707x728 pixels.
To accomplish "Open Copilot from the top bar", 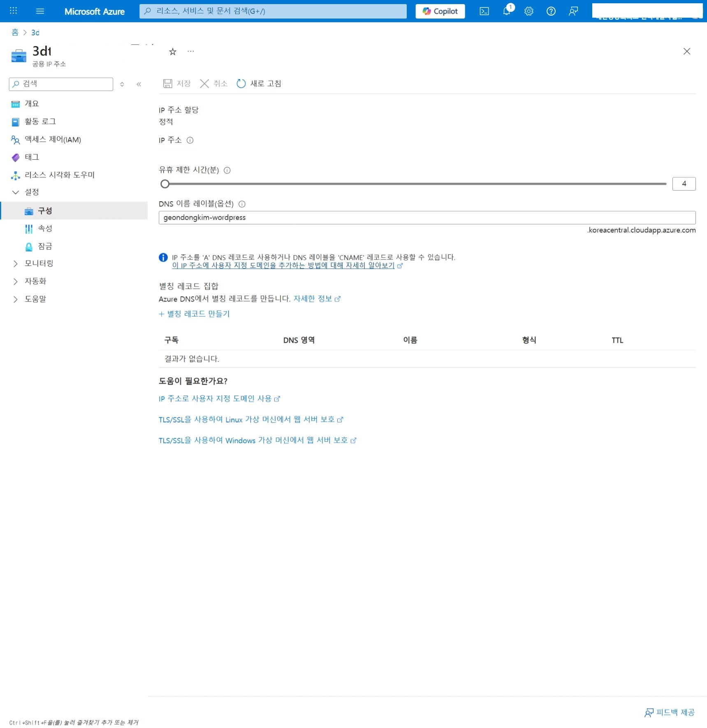I will [x=440, y=11].
